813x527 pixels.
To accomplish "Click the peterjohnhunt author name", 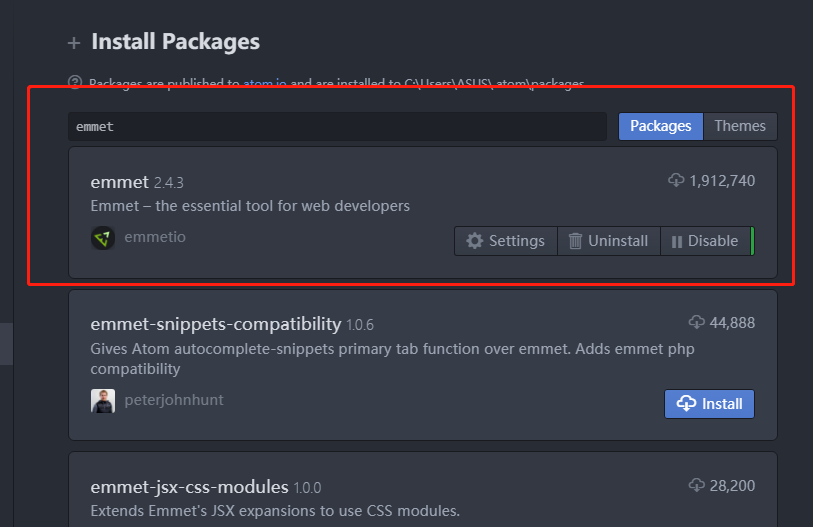I will pyautogui.click(x=174, y=400).
